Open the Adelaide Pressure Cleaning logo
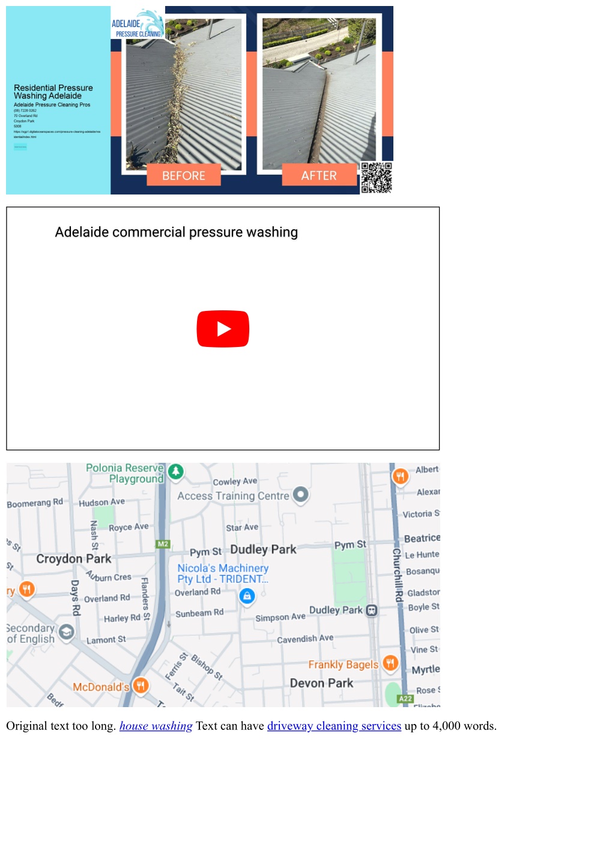The image size is (615, 868). coord(138,24)
